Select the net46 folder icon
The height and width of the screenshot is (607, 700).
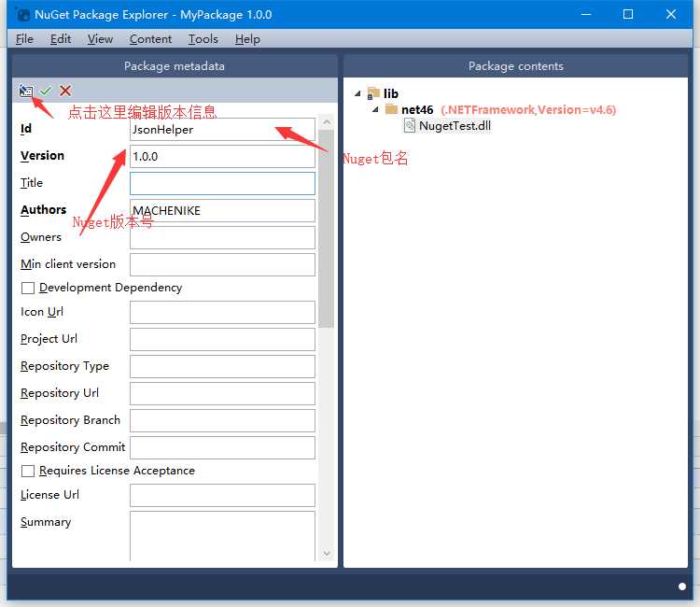[x=391, y=109]
